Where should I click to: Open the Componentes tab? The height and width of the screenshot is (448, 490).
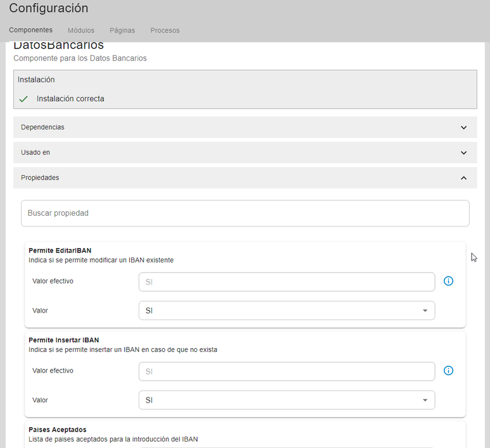(30, 30)
